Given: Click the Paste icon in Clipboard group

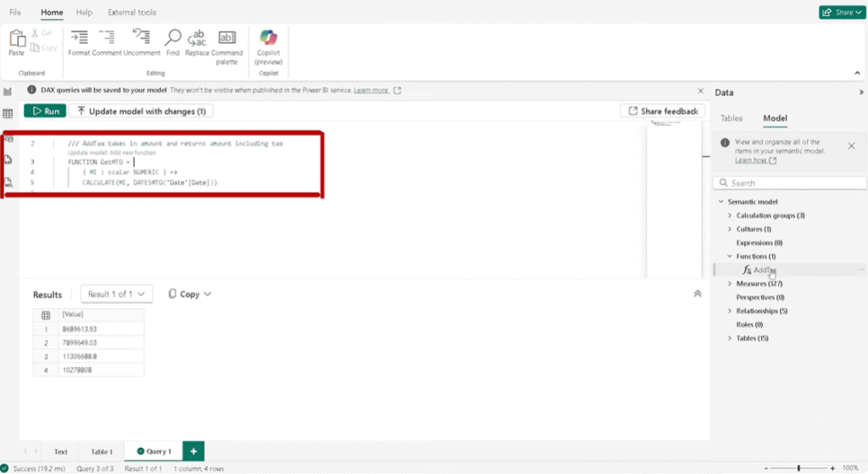Looking at the screenshot, I should tap(17, 39).
